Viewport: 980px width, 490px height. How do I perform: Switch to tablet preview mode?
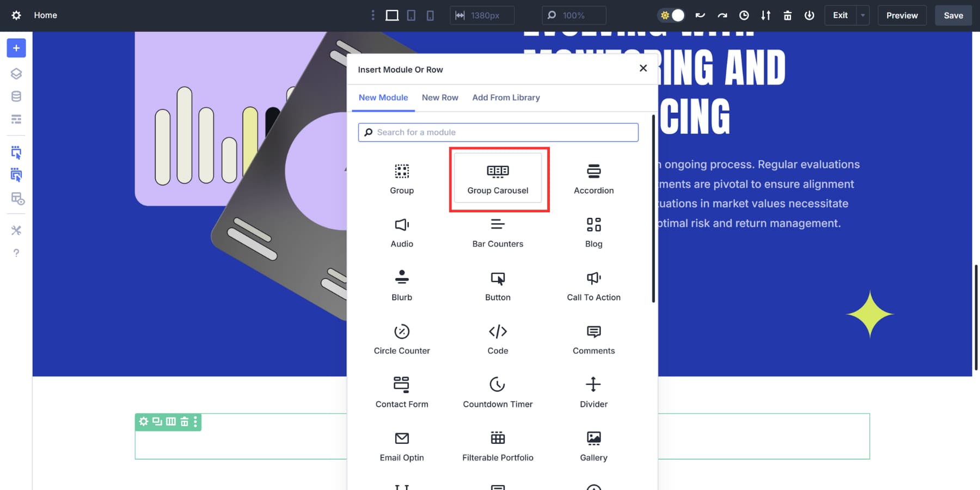pos(412,15)
